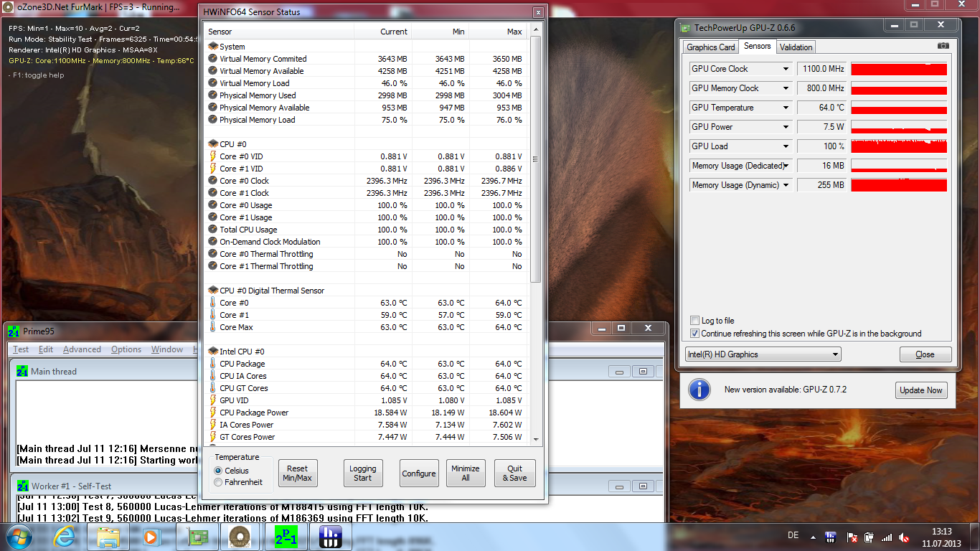Image resolution: width=980 pixels, height=551 pixels.
Task: Open the Edit menu in Prime95
Action: pos(46,349)
